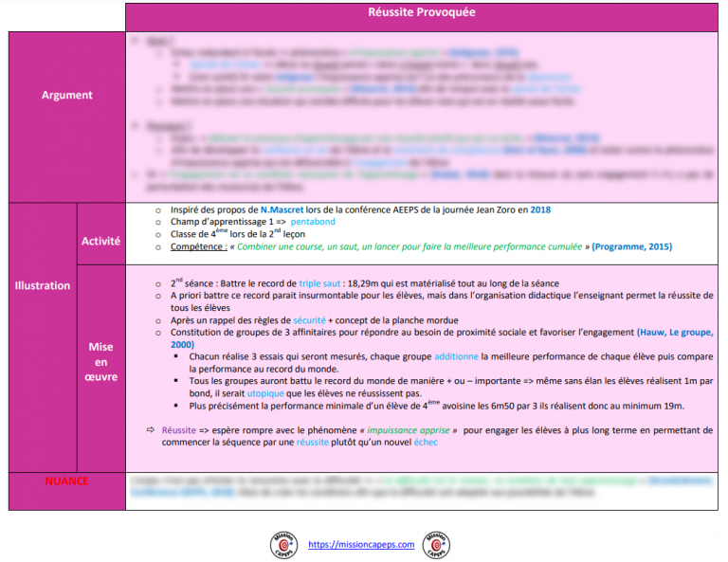Click the blue word "échec"

[426, 442]
